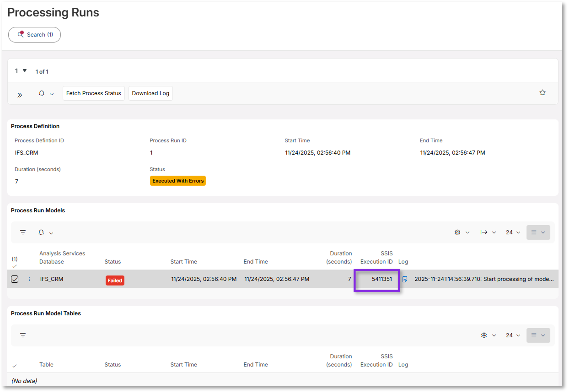Open the Search (1) filter button
The width and height of the screenshot is (568, 392).
pos(34,35)
